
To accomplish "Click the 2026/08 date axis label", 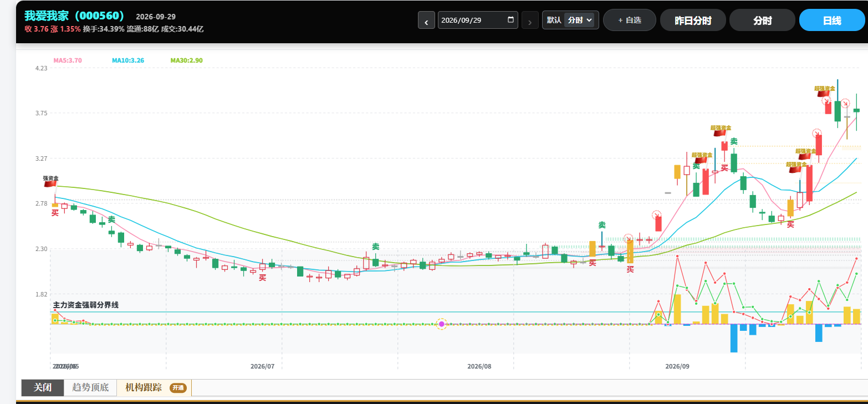I will [479, 366].
